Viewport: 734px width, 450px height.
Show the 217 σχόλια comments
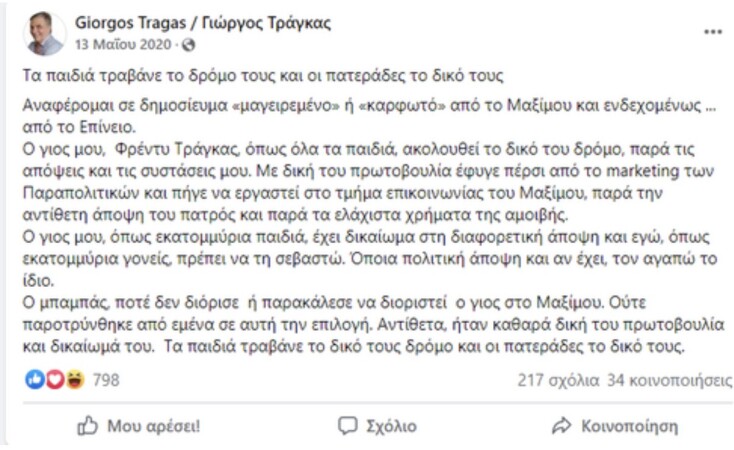(x=558, y=380)
